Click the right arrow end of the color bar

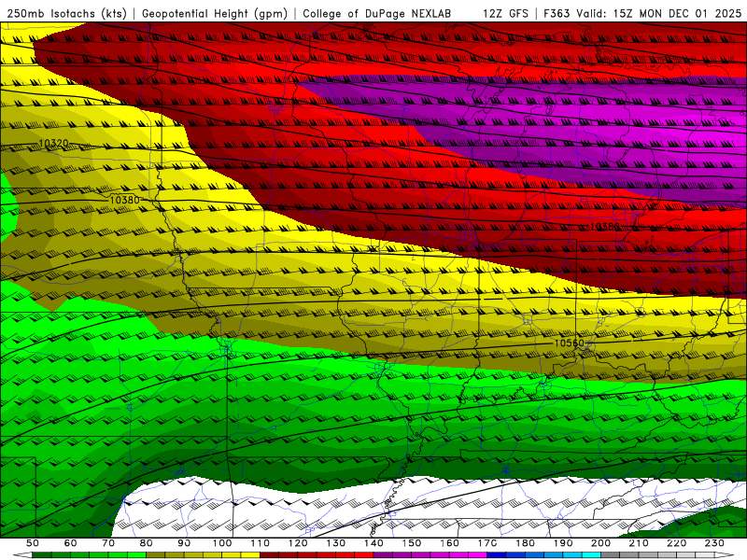pyautogui.click(x=725, y=555)
